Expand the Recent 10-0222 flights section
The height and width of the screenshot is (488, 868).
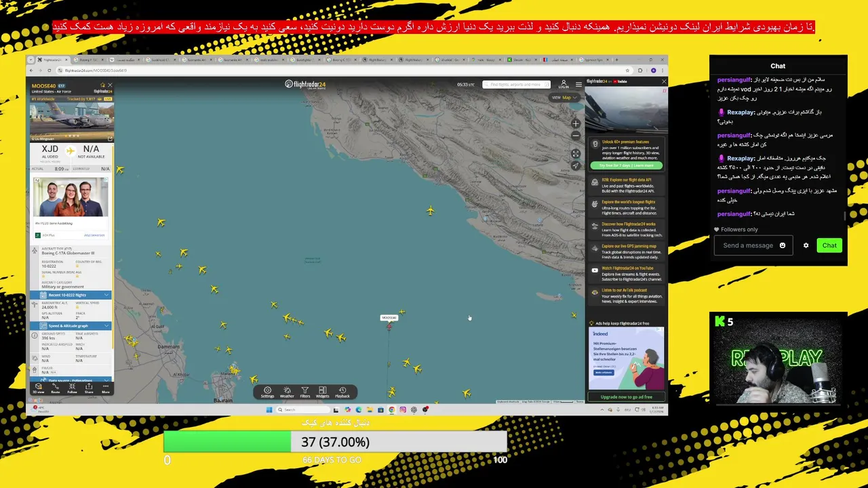tap(71, 295)
